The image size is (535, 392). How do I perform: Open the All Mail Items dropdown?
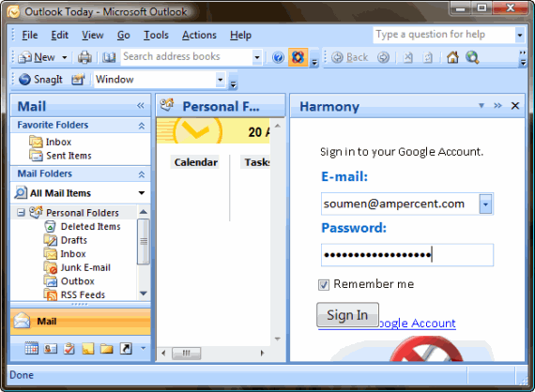coord(141,193)
